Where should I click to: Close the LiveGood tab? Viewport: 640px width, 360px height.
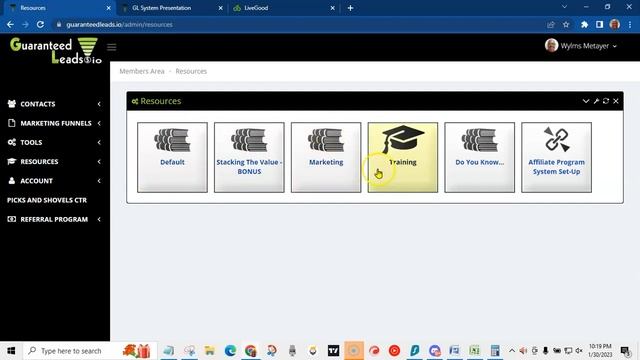point(332,8)
